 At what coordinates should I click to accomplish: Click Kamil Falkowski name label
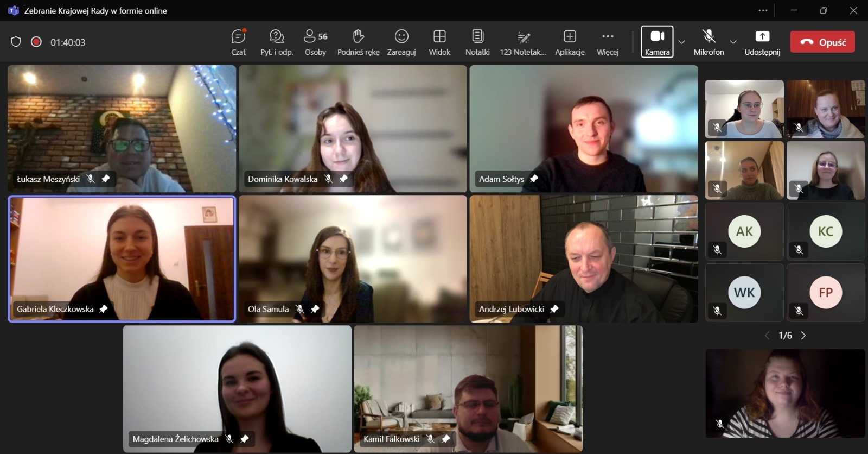392,439
